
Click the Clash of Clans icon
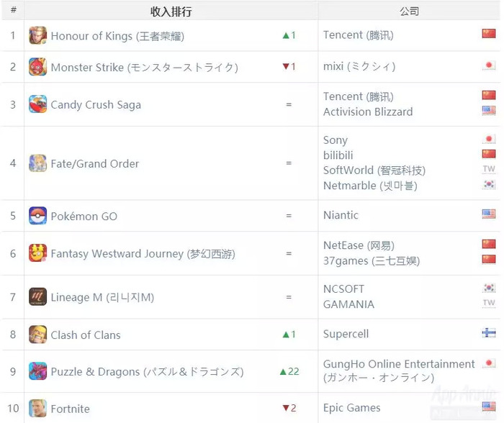pyautogui.click(x=37, y=335)
